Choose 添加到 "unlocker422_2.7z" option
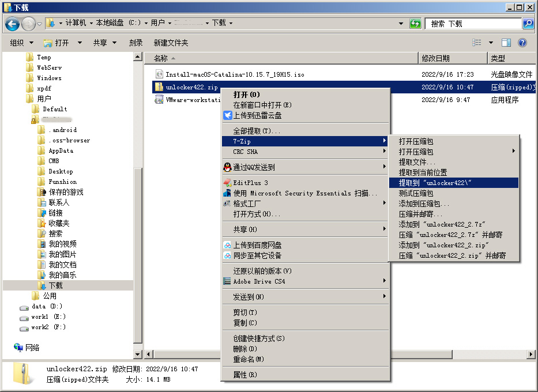The height and width of the screenshot is (392, 538). point(454,224)
